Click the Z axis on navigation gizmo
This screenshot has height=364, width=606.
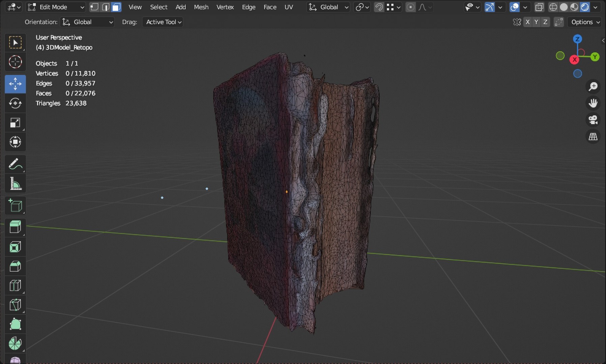click(x=577, y=39)
